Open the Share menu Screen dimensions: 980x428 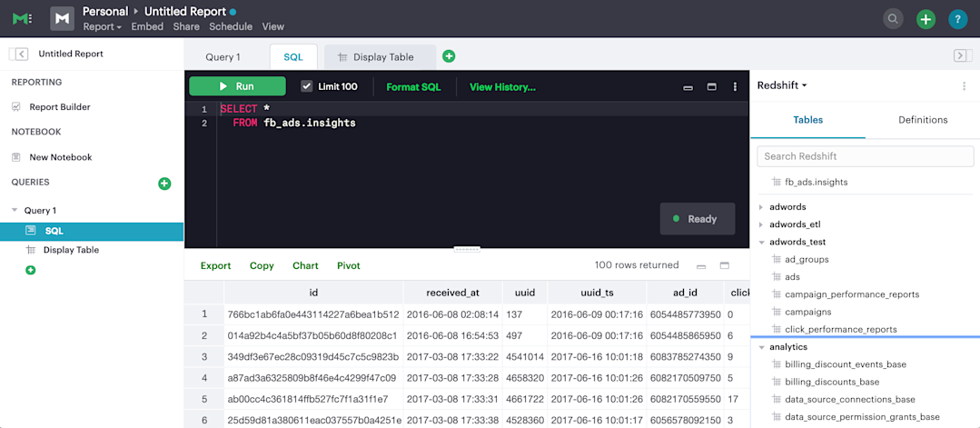tap(186, 26)
